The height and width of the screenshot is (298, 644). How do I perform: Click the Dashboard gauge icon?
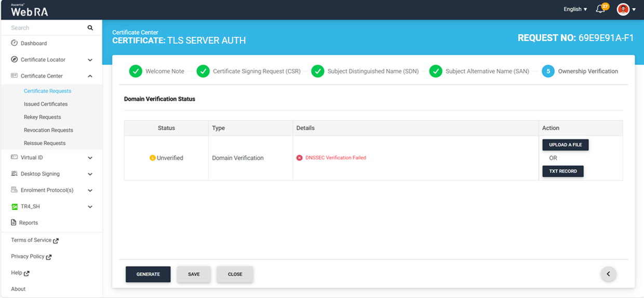click(x=15, y=43)
